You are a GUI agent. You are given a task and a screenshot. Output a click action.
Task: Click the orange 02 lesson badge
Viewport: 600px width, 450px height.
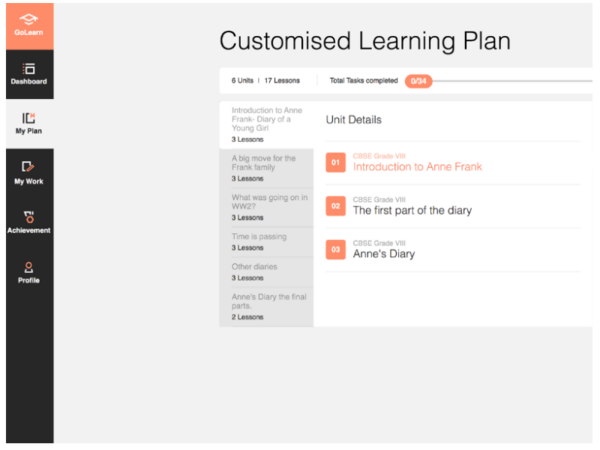pos(336,206)
